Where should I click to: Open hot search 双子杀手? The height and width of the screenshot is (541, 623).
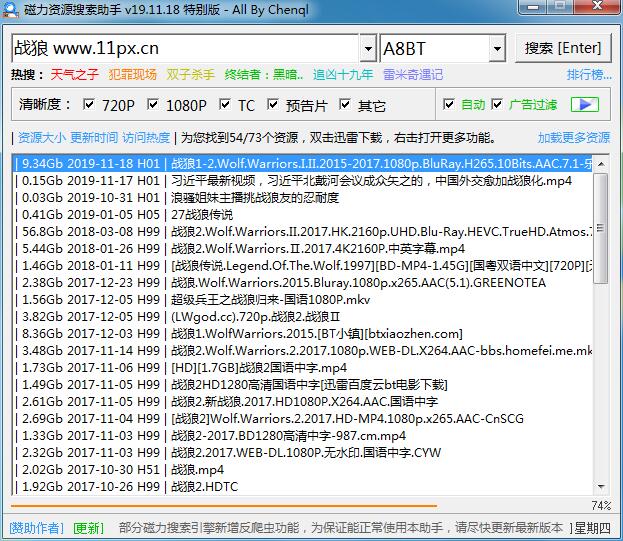pos(190,74)
